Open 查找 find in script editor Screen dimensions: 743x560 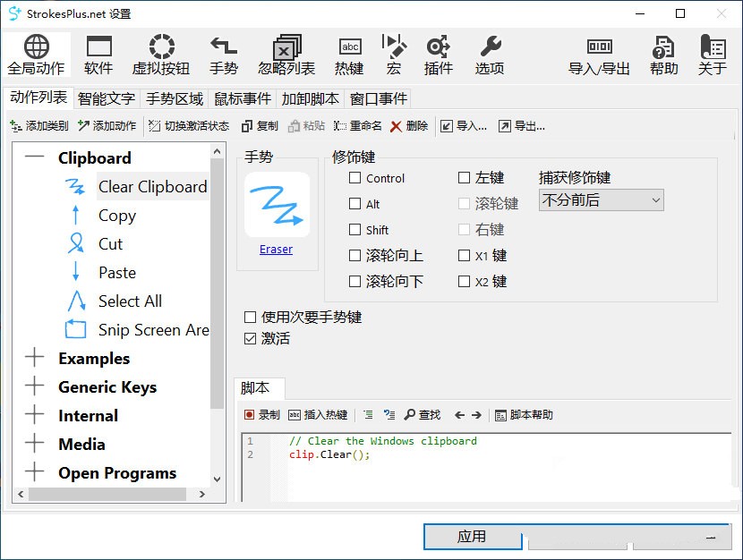pos(423,415)
